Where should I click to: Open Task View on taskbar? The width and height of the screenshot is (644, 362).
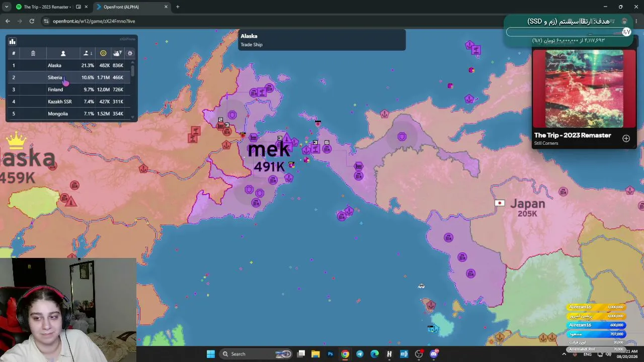[301, 354]
